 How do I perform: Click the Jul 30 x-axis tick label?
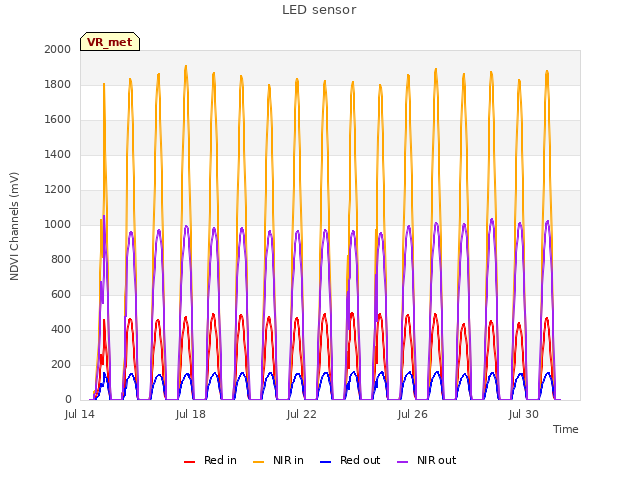point(524,414)
